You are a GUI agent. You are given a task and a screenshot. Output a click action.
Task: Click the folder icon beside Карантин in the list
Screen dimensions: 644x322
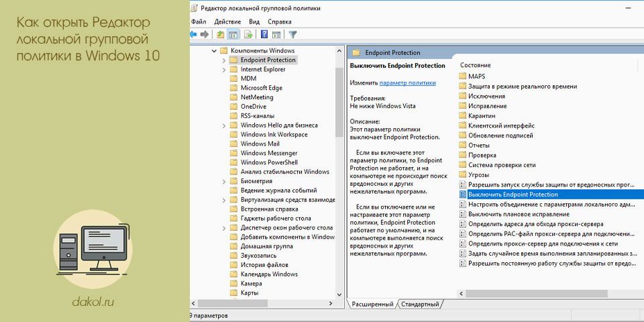click(x=462, y=116)
